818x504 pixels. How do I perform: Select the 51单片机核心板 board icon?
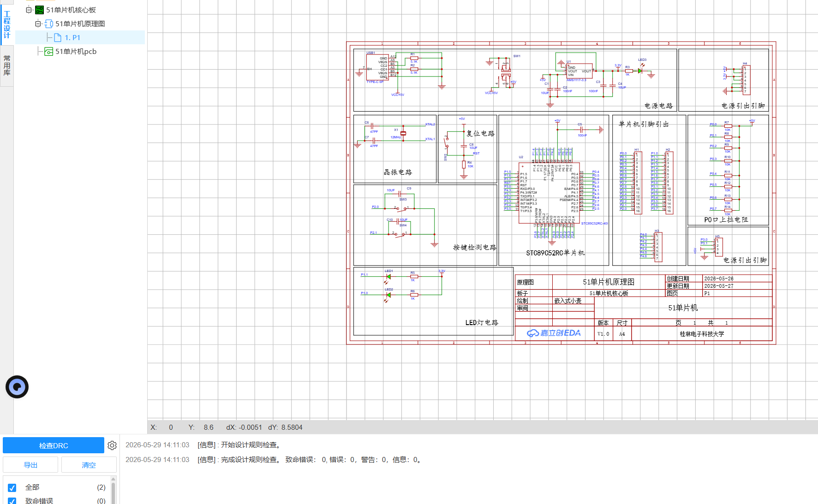tap(40, 10)
